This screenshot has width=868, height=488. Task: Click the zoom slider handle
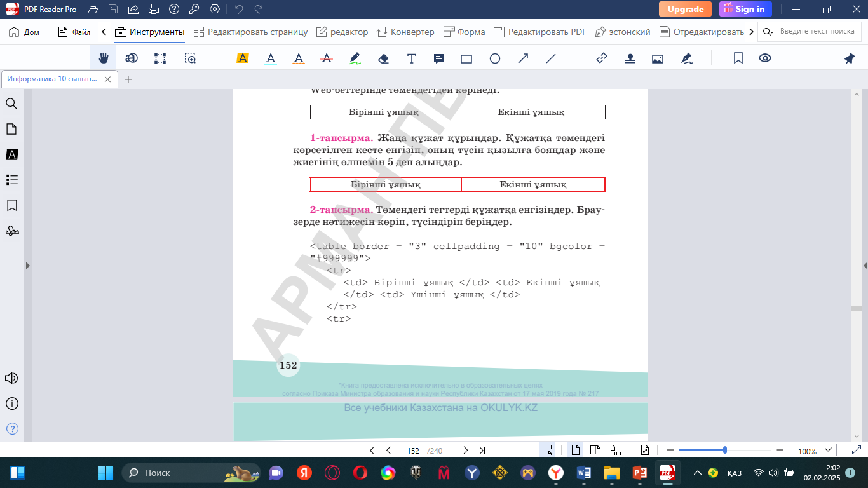point(725,450)
